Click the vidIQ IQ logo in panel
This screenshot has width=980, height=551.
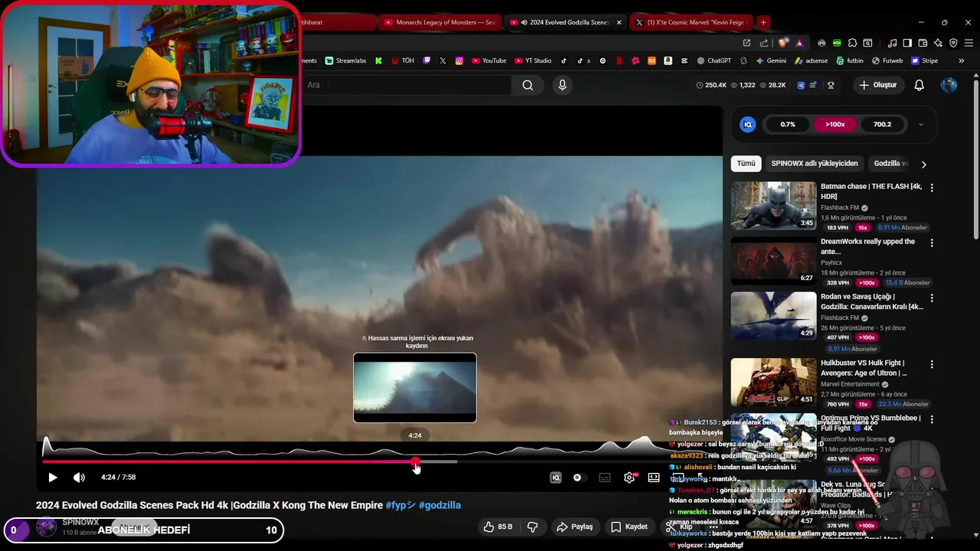pyautogui.click(x=748, y=125)
